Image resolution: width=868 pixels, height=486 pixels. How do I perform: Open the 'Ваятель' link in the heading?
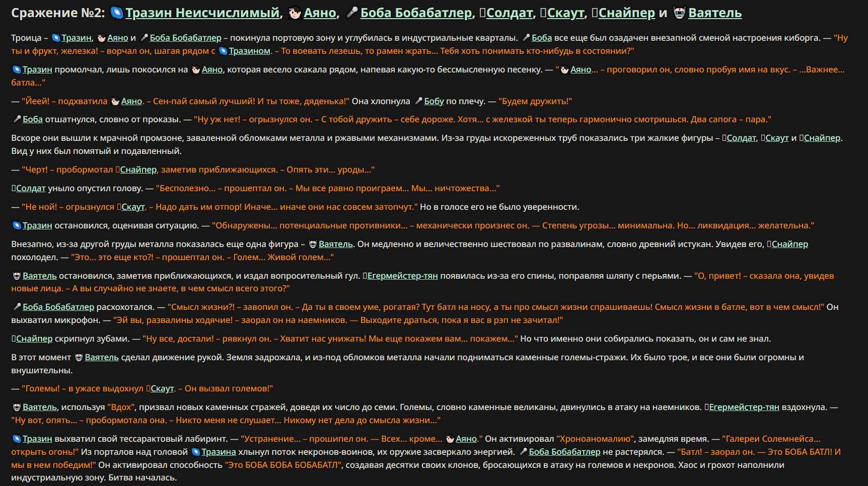tap(715, 13)
